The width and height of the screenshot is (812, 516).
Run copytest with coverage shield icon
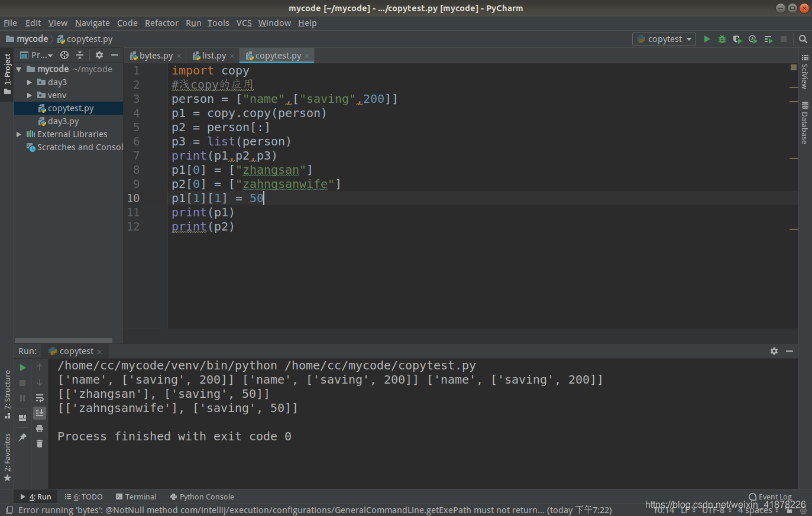(737, 39)
